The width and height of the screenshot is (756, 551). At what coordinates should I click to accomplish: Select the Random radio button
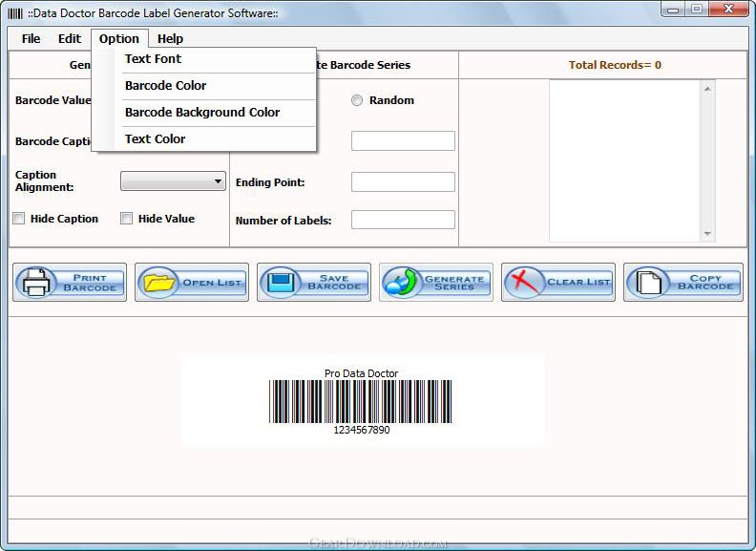(357, 100)
